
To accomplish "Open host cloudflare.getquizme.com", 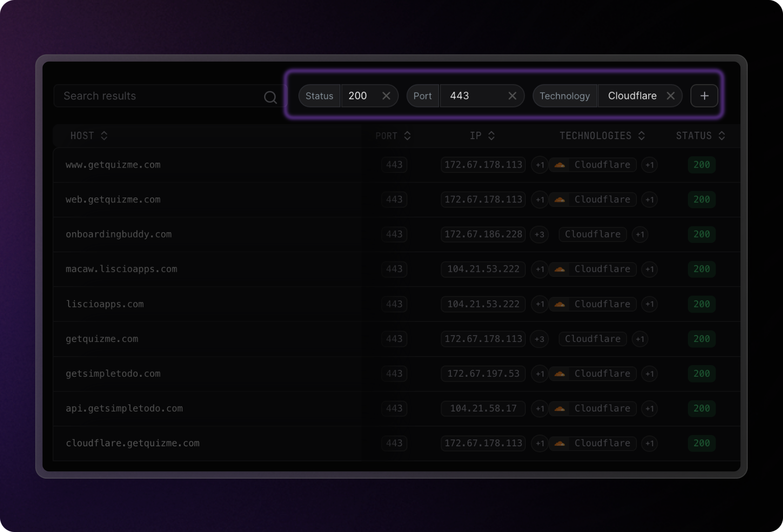I will pos(133,443).
